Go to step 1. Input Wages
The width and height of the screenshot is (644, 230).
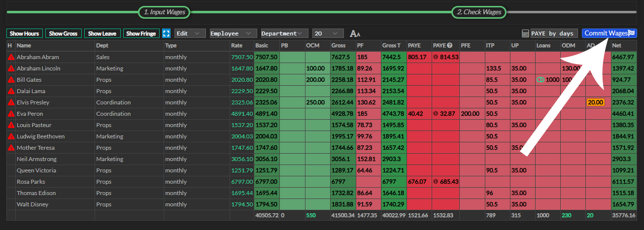pyautogui.click(x=164, y=12)
